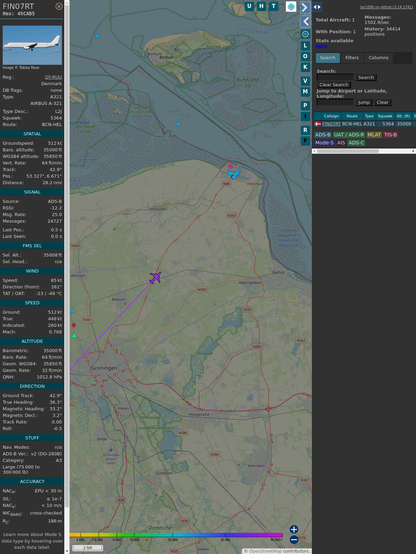
Task: Toggle aircraft labels with the L button
Action: pos(305,45)
